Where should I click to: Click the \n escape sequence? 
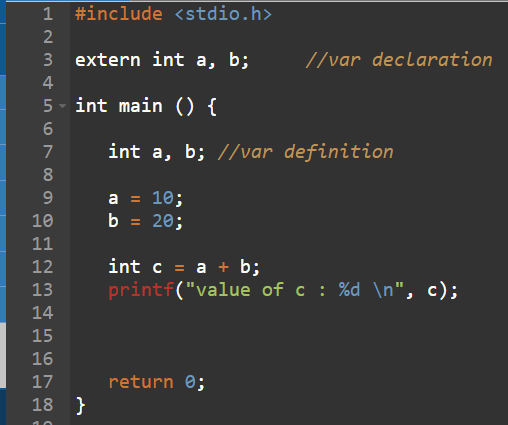(x=383, y=290)
